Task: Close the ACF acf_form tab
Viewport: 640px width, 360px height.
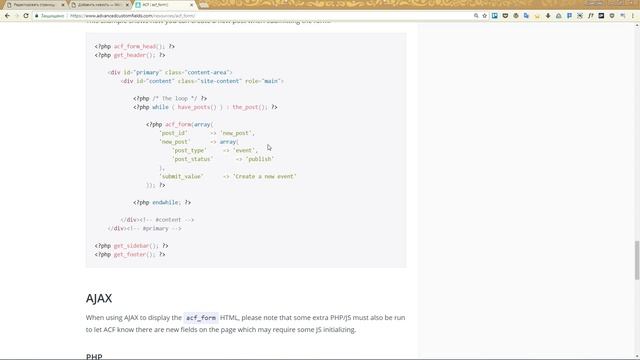Action: (x=191, y=5)
